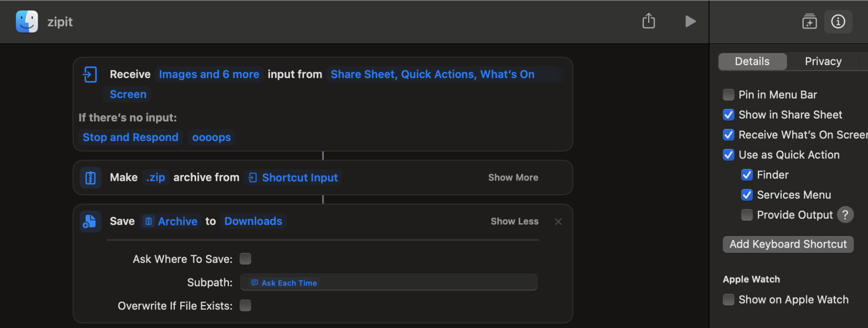Switch to the Privacy tab
Image resolution: width=868 pixels, height=328 pixels.
pos(823,62)
